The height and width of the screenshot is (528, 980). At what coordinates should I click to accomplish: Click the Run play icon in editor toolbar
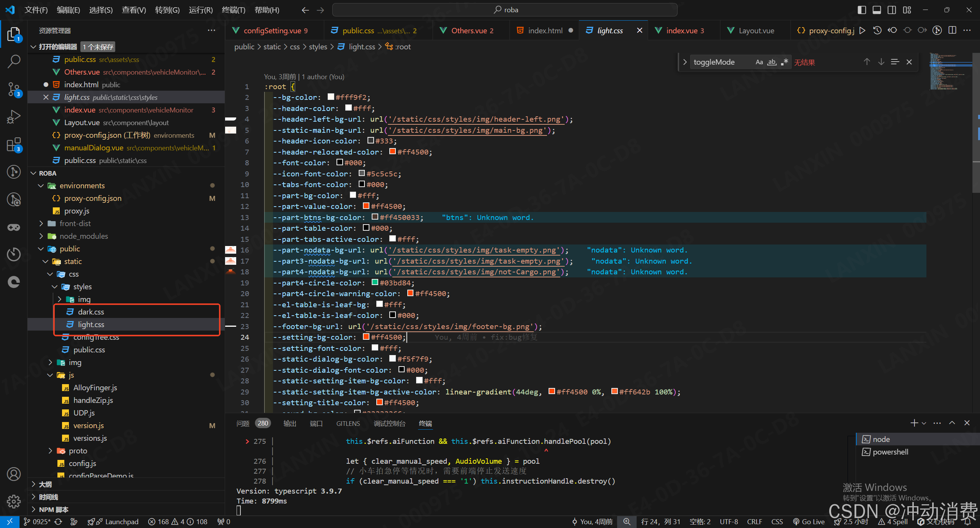(x=862, y=31)
